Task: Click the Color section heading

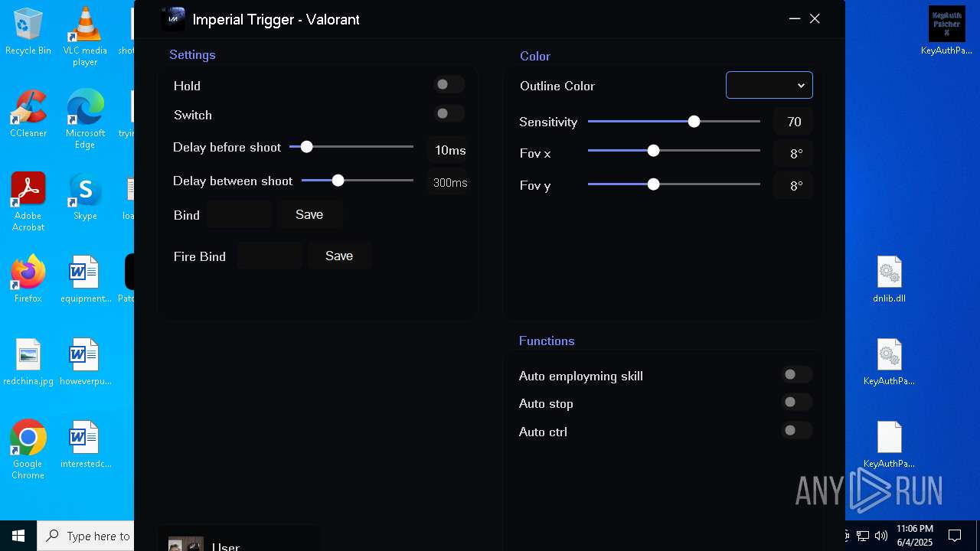Action: point(535,56)
